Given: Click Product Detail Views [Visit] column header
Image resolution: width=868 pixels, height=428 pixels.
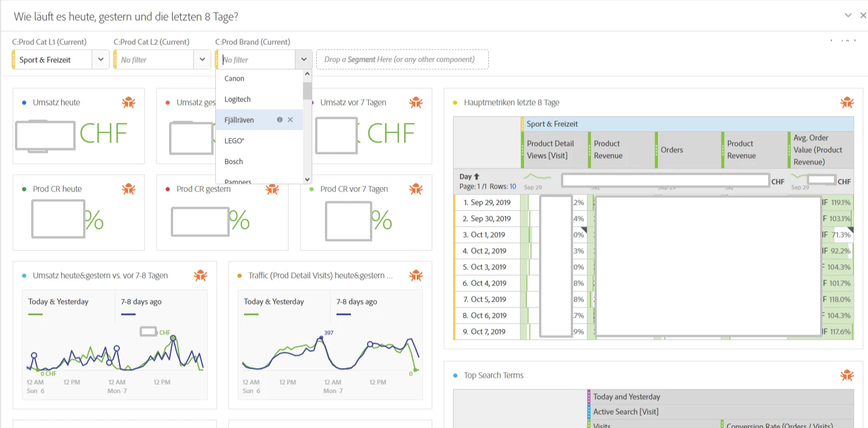Looking at the screenshot, I should click(x=554, y=150).
